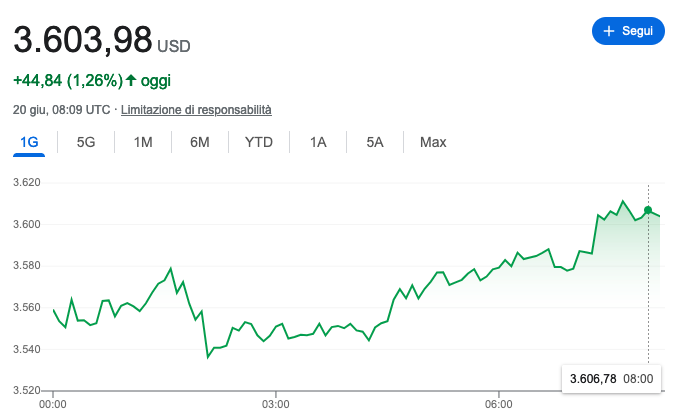Click the 3.620 label on price axis

[26, 183]
